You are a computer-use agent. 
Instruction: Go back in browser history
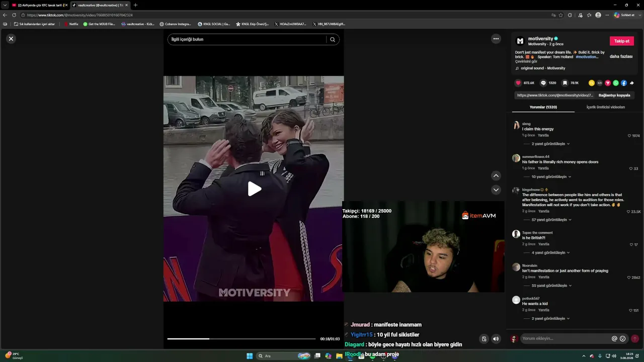tap(5, 15)
